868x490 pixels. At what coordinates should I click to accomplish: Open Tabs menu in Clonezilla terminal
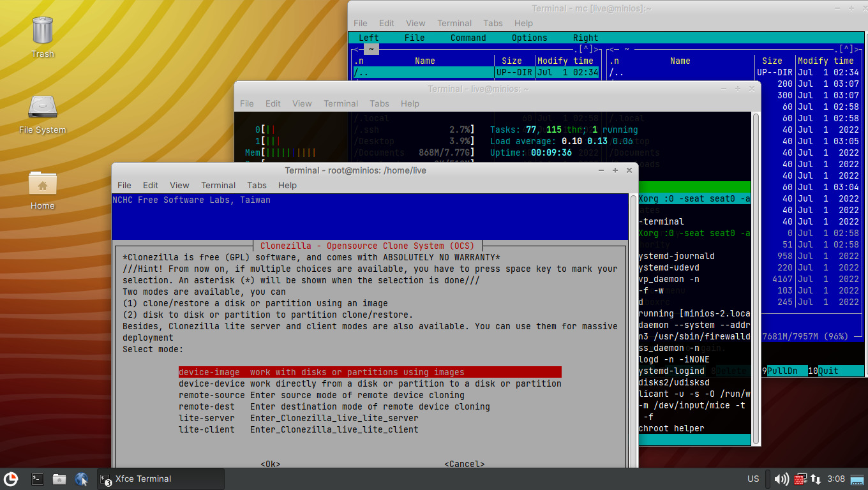[x=257, y=185]
